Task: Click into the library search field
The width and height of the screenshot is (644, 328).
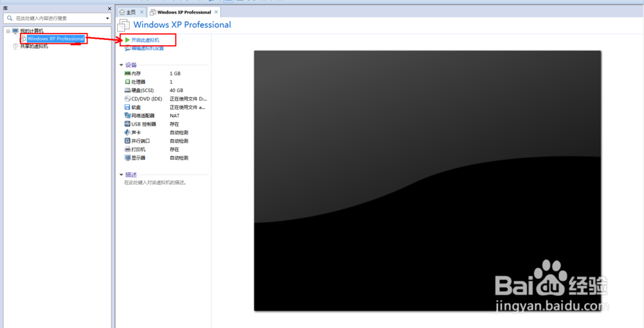Action: [57, 18]
